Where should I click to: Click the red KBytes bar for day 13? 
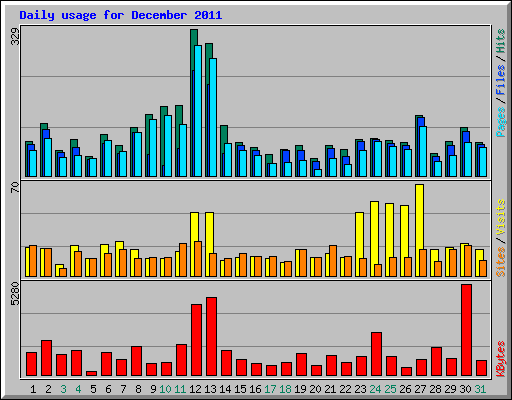(211, 337)
